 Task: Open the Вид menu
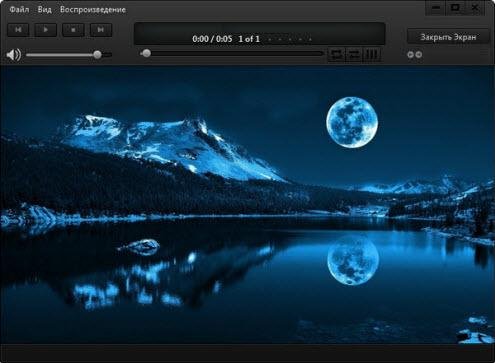[x=44, y=10]
